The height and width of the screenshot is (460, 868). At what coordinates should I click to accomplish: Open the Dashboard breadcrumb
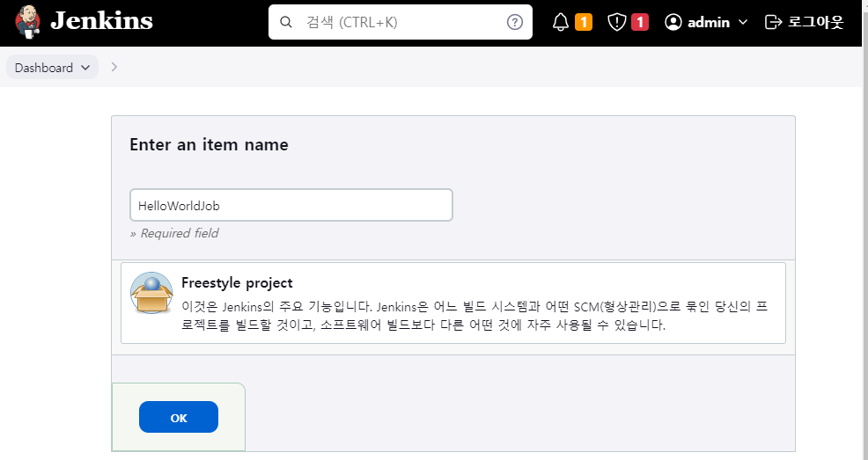coord(44,68)
